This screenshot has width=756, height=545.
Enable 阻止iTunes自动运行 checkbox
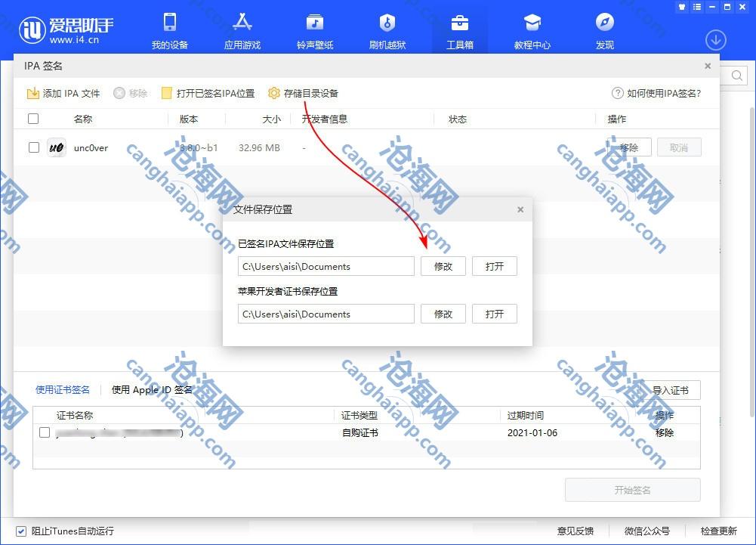pyautogui.click(x=21, y=531)
